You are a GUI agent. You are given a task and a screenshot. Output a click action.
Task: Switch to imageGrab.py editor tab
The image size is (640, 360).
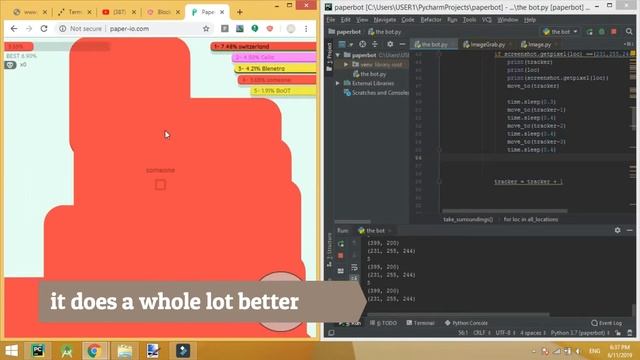point(485,44)
